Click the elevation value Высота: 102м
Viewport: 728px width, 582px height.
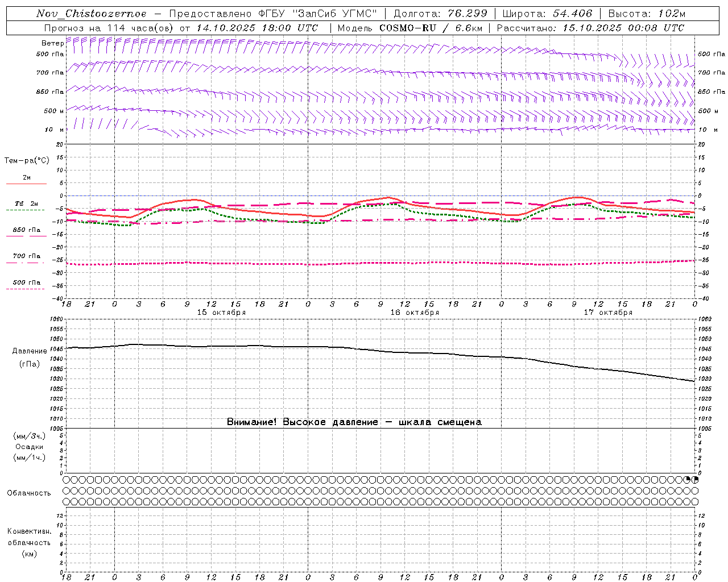(647, 14)
